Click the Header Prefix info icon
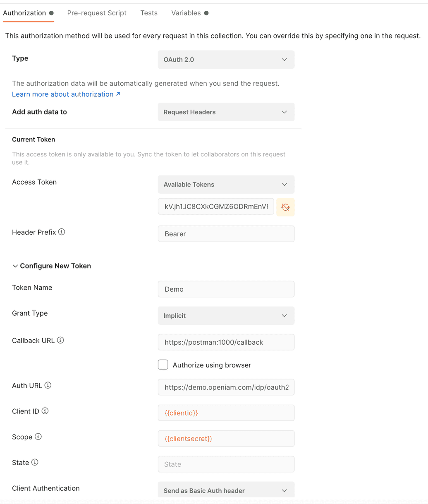 coord(62,232)
